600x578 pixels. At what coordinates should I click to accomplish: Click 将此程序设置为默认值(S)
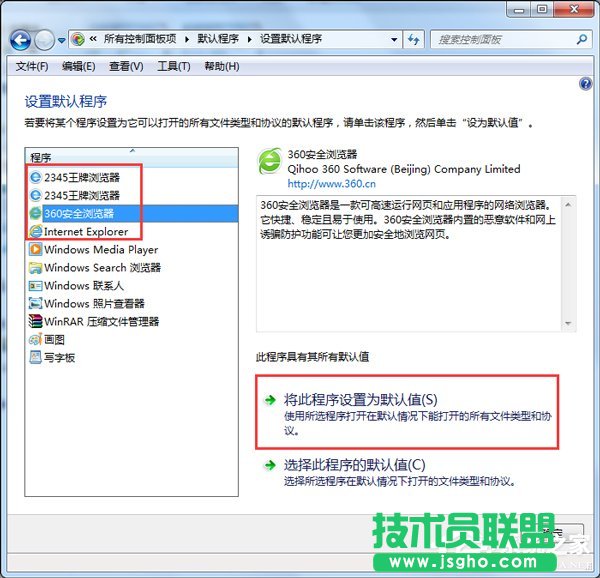pyautogui.click(x=360, y=400)
